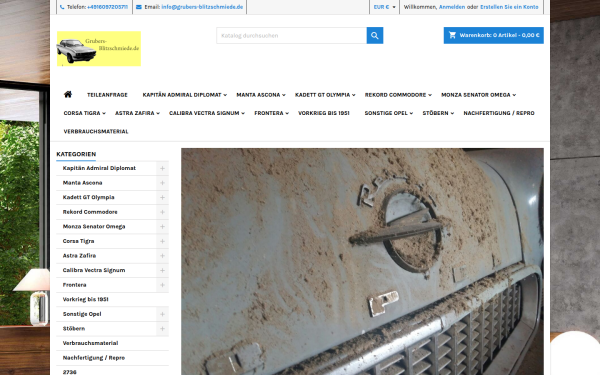Expand the Frontera sidebar plus icon
600x375 pixels.
(162, 285)
